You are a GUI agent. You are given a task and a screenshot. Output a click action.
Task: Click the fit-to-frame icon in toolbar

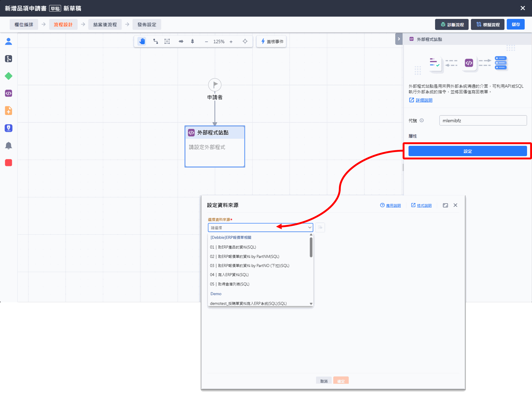pyautogui.click(x=167, y=41)
